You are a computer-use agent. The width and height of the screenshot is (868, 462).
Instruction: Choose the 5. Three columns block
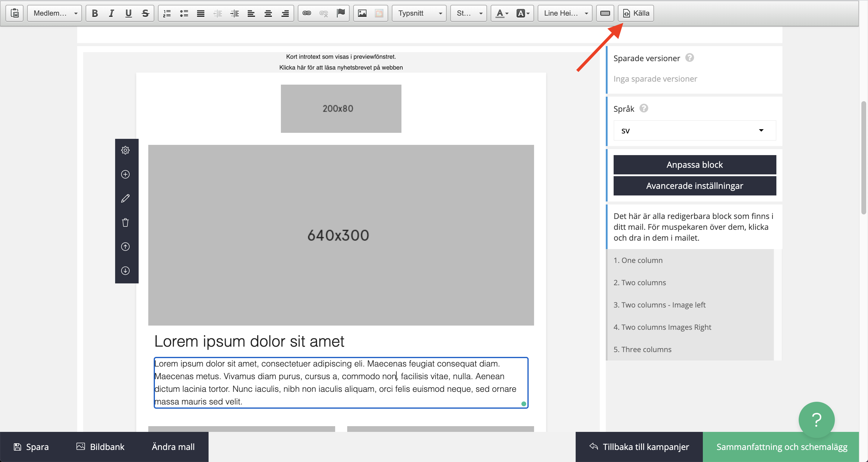pyautogui.click(x=642, y=349)
